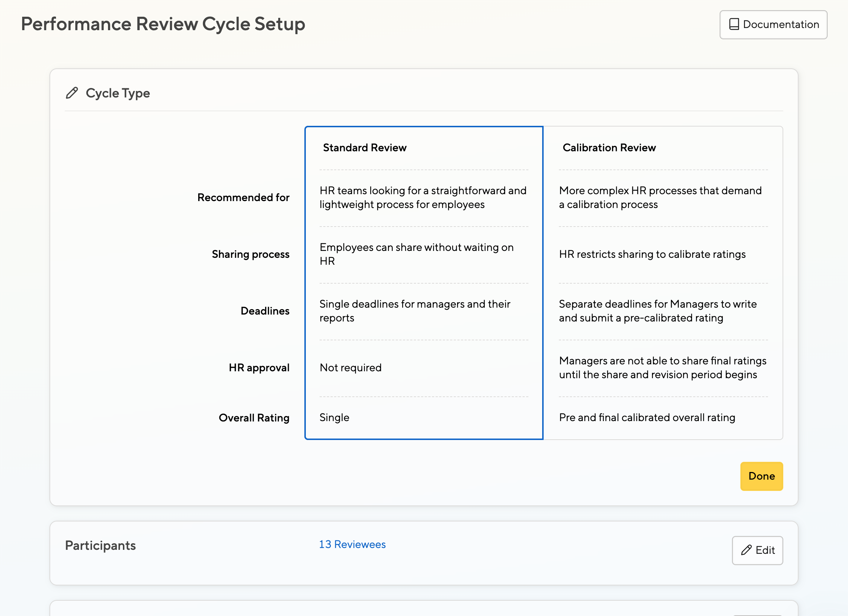The height and width of the screenshot is (616, 848).
Task: Click the Deadlines row label
Action: [x=265, y=311]
